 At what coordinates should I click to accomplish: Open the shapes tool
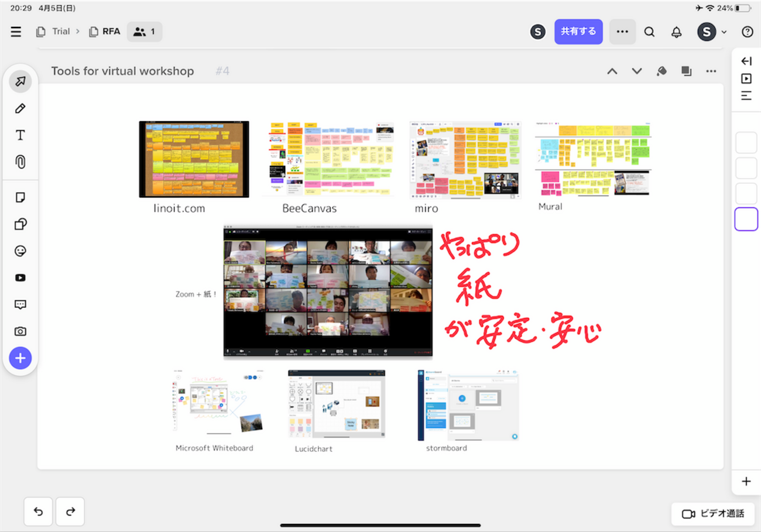coord(20,224)
